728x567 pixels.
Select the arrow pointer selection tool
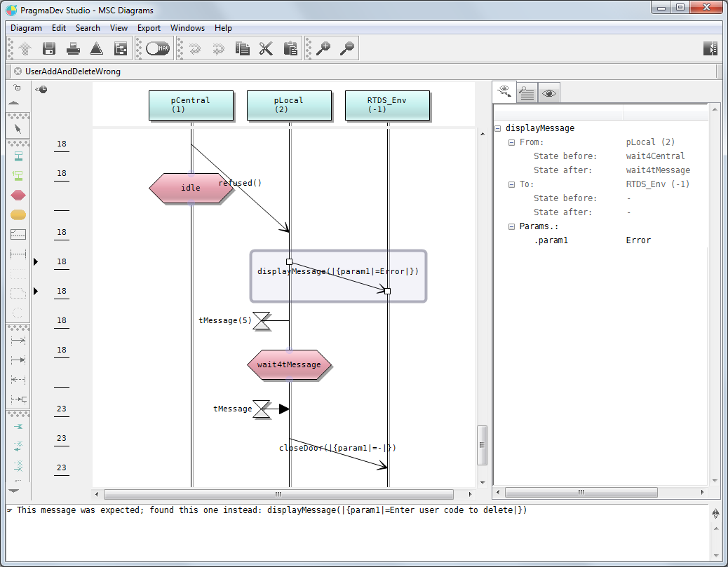[x=18, y=128]
